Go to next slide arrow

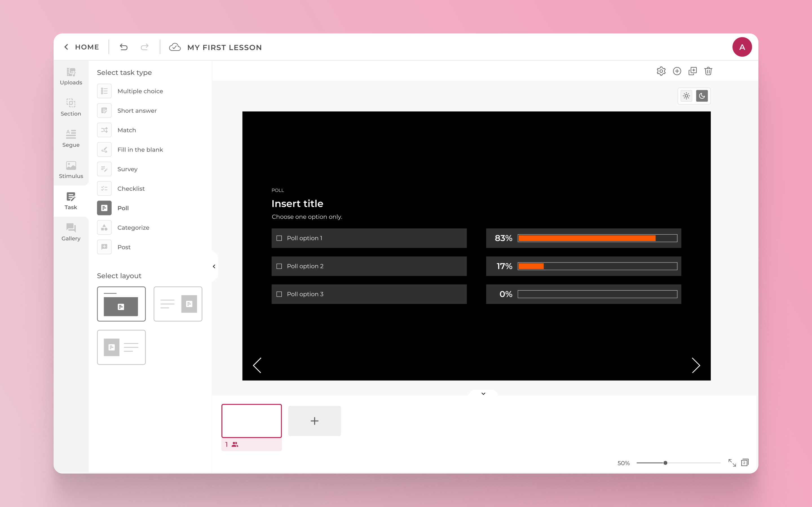tap(696, 365)
